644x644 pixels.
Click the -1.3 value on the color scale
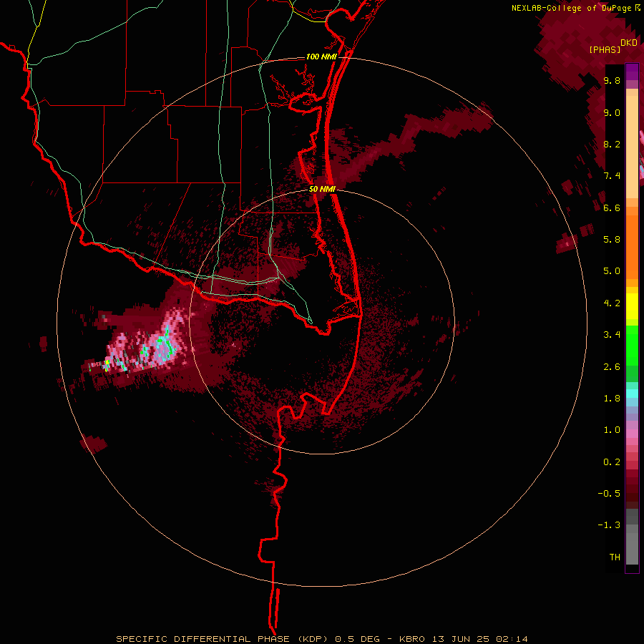pyautogui.click(x=609, y=525)
